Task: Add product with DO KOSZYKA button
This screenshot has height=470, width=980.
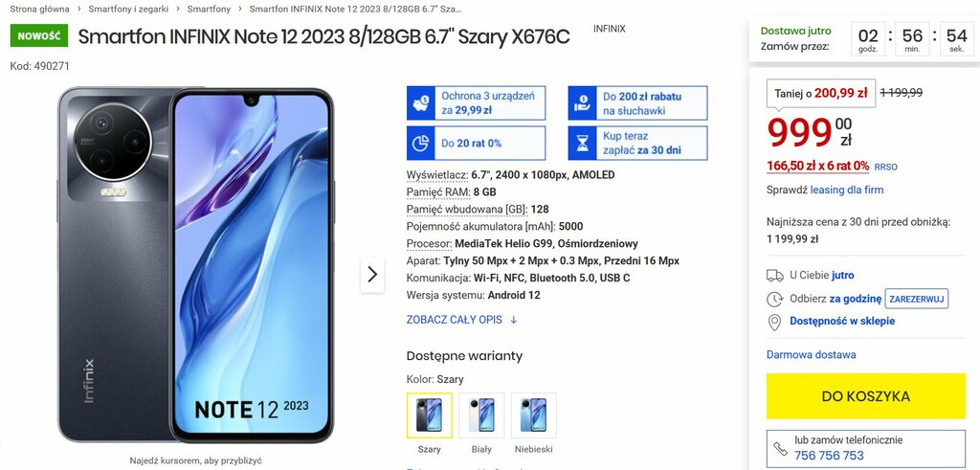Action: point(865,396)
